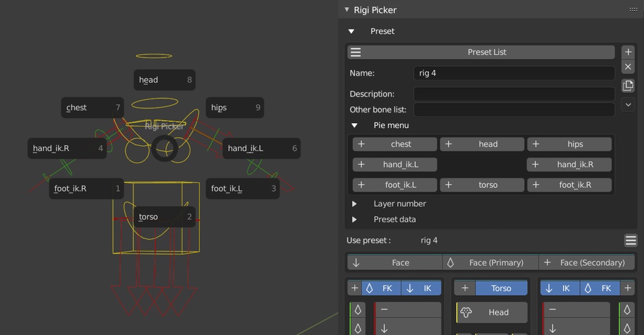Image resolution: width=644 pixels, height=335 pixels.
Task: Assign bone to torso pie slot
Action: tap(482, 185)
